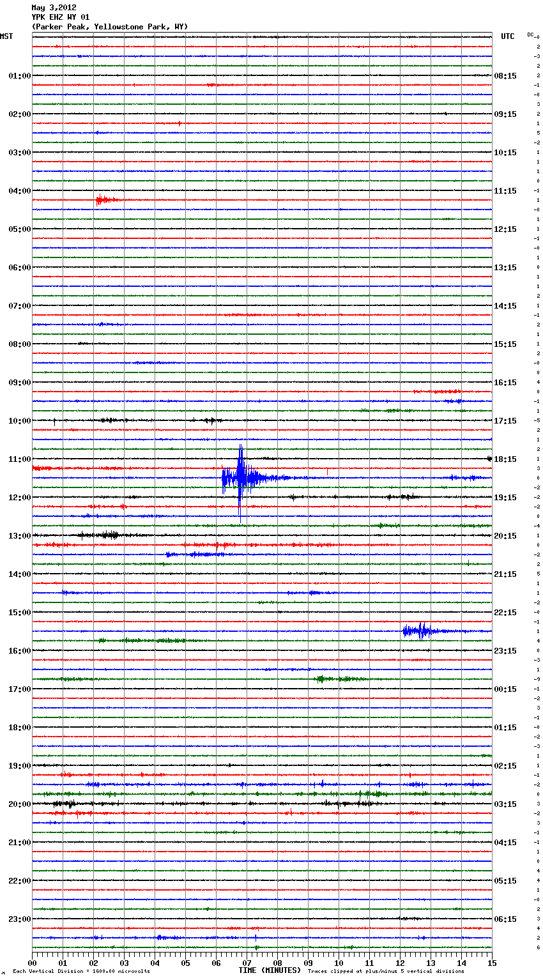Click the 13:15 UTC time label
This screenshot has height=980, width=543.
(x=505, y=267)
